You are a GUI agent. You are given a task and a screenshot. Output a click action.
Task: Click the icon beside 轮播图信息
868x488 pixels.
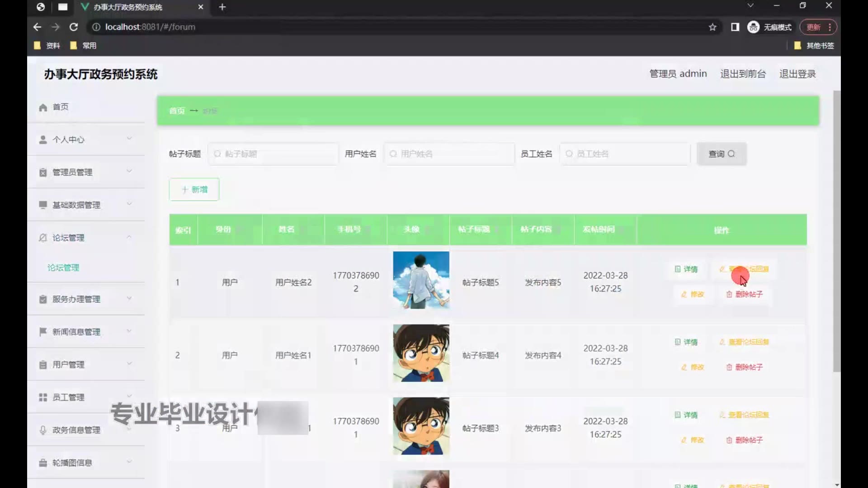click(x=43, y=463)
